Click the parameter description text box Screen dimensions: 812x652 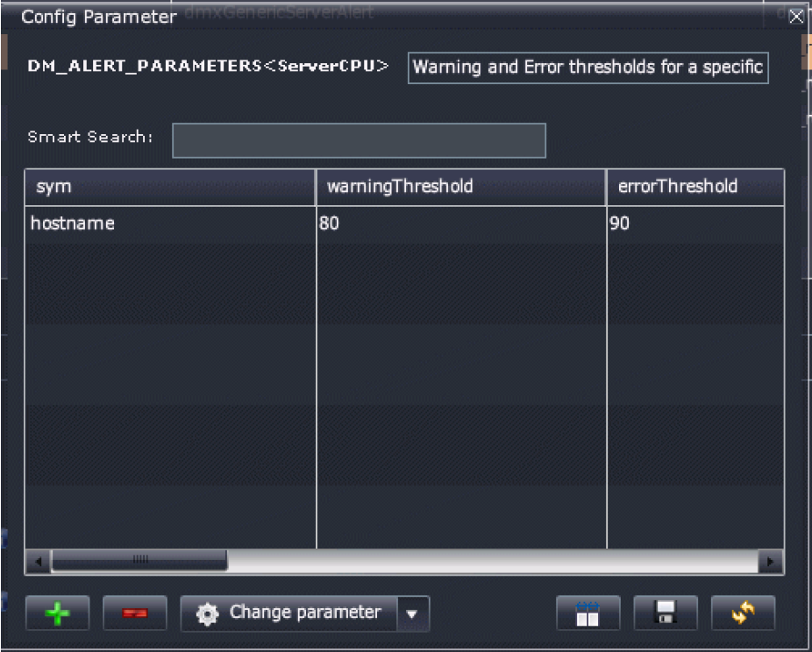tap(588, 67)
